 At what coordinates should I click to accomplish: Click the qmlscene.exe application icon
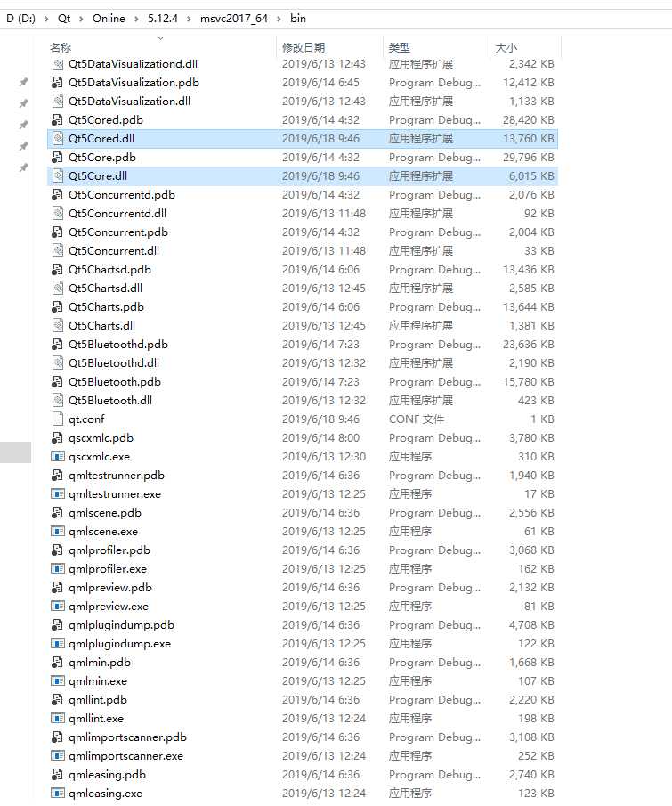pyautogui.click(x=58, y=531)
